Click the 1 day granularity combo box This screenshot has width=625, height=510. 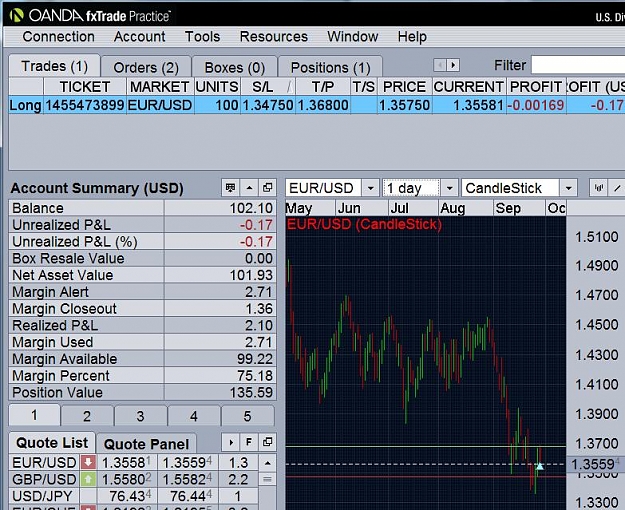click(420, 188)
